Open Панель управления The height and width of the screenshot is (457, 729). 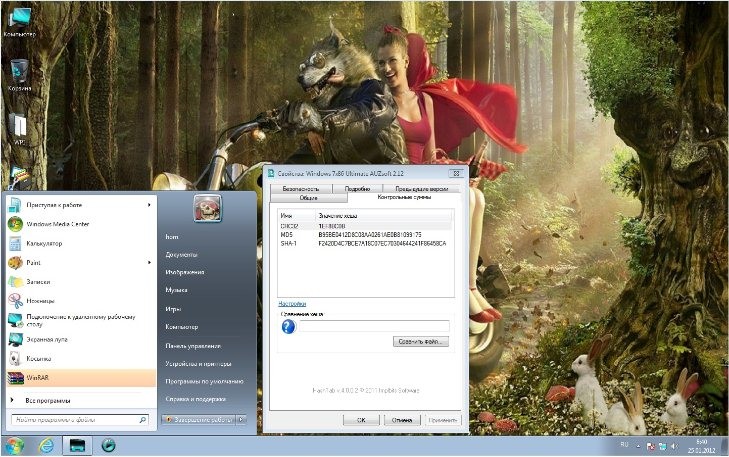[x=193, y=346]
